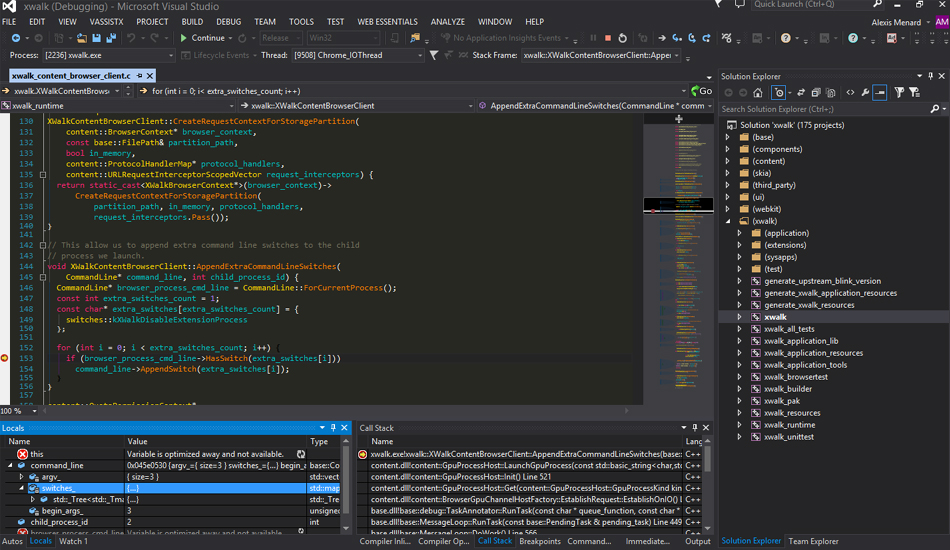Click the View Code icon in Solution Explorer

click(x=850, y=93)
